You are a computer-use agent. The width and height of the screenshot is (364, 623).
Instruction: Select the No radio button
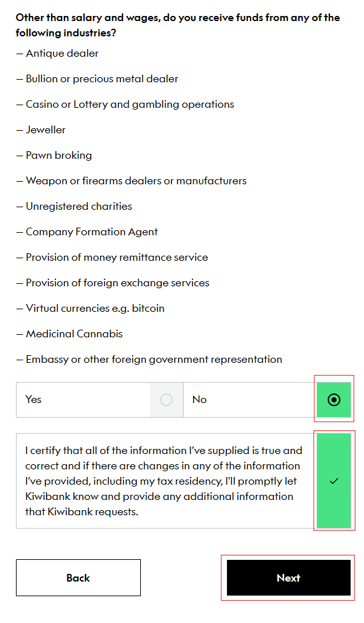[334, 400]
